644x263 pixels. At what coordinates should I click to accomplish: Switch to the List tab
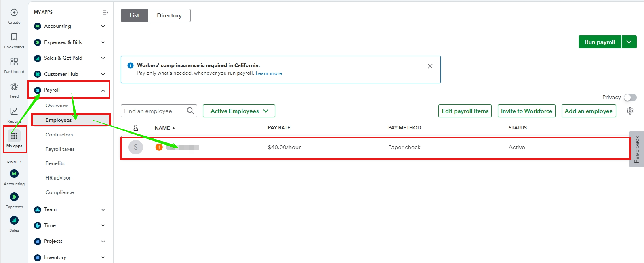coord(135,15)
